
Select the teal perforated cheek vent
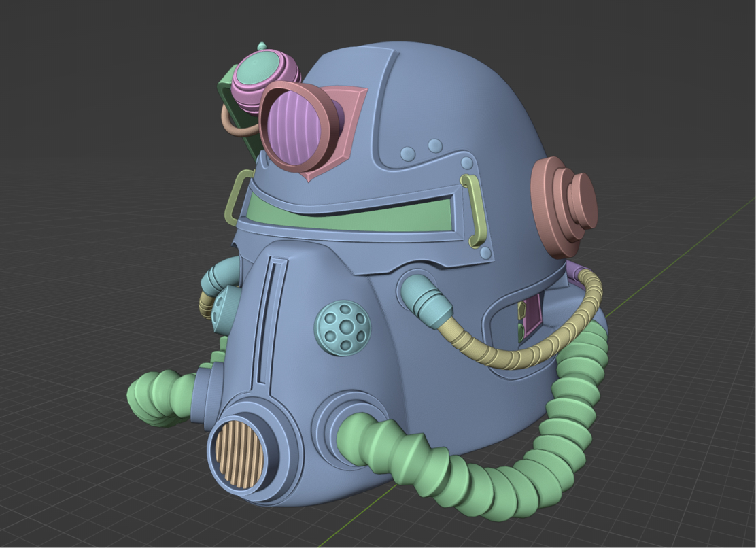343,328
